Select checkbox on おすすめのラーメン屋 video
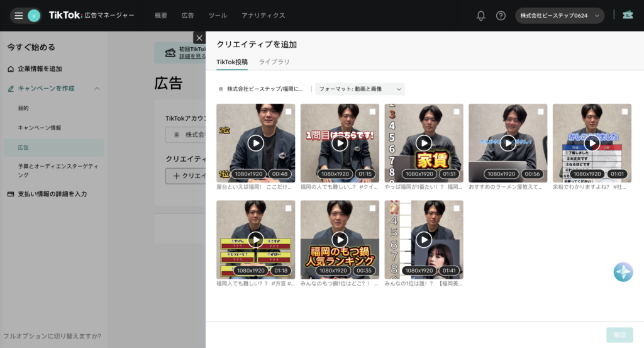 tap(540, 111)
